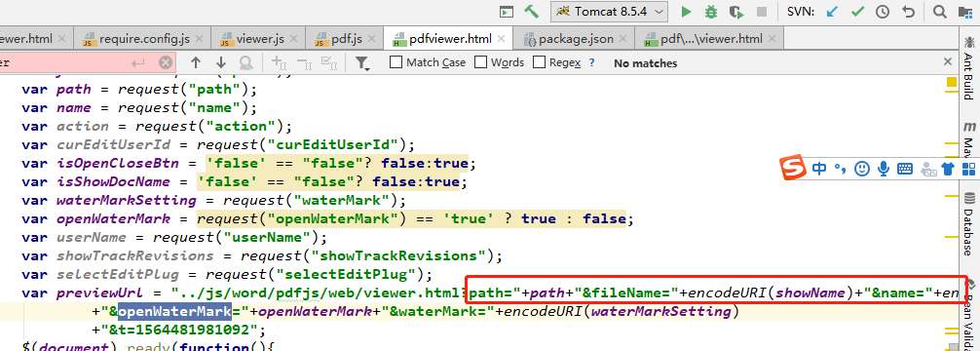The width and height of the screenshot is (980, 351).
Task: Open Sogou toolbox grid icon
Action: (968, 169)
